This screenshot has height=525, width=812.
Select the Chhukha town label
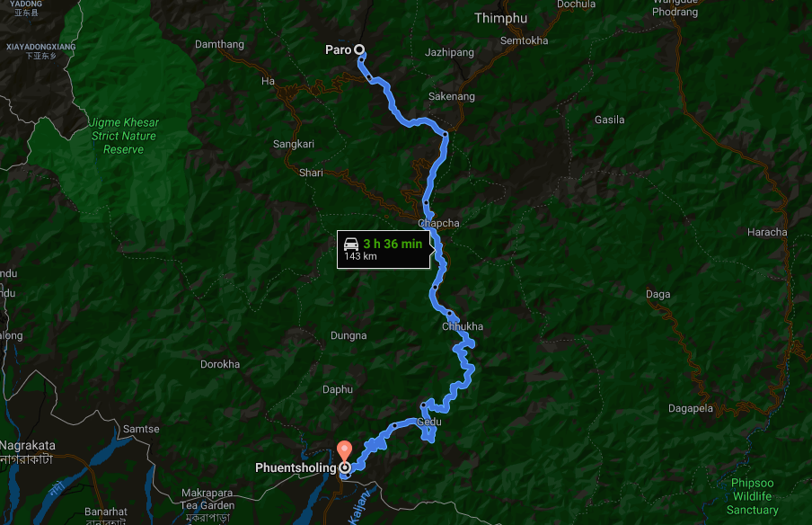tap(463, 326)
